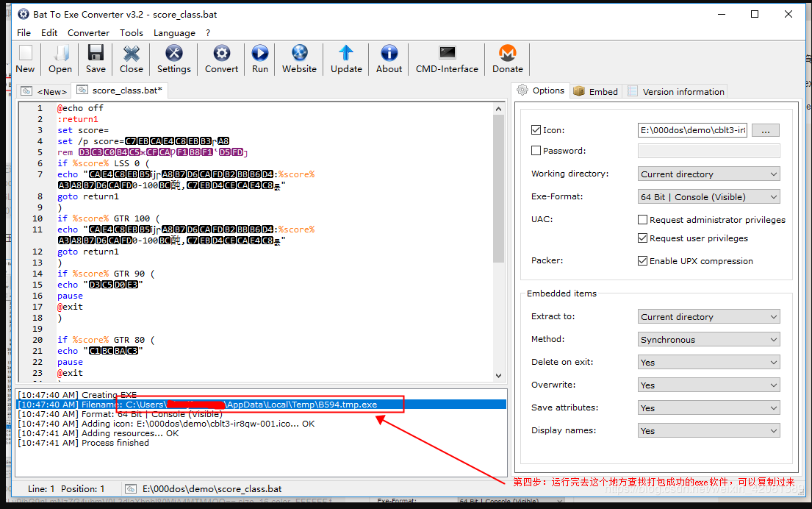This screenshot has width=812, height=509.
Task: Select the 'Adding resources... OK' log line
Action: point(98,433)
